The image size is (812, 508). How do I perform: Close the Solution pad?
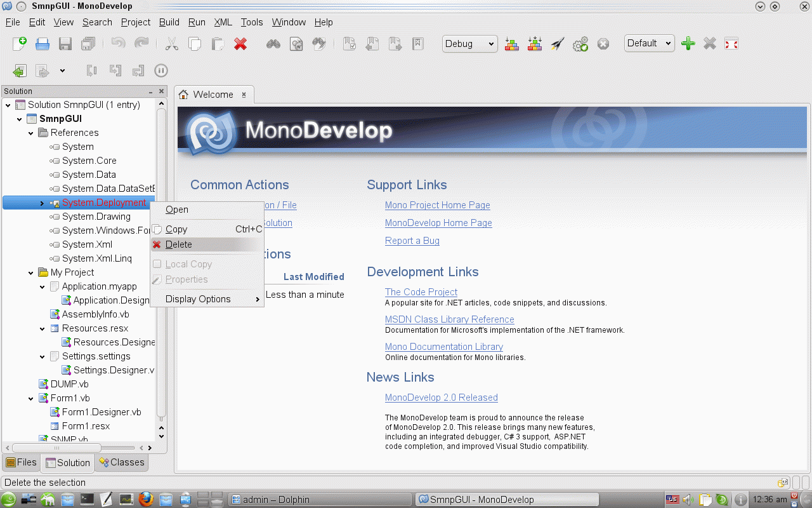click(162, 91)
